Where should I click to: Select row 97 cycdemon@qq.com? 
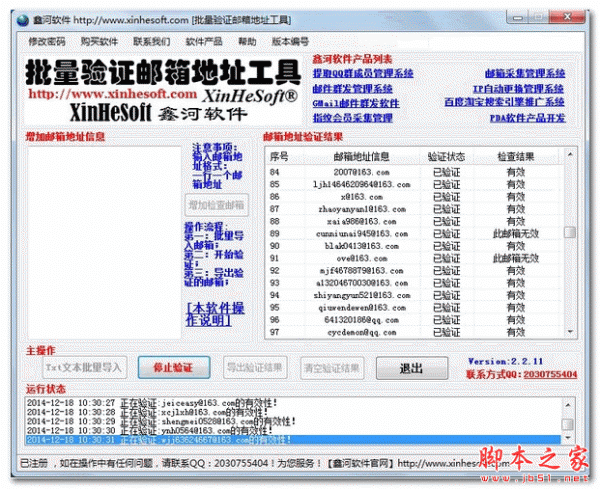tap(415, 332)
